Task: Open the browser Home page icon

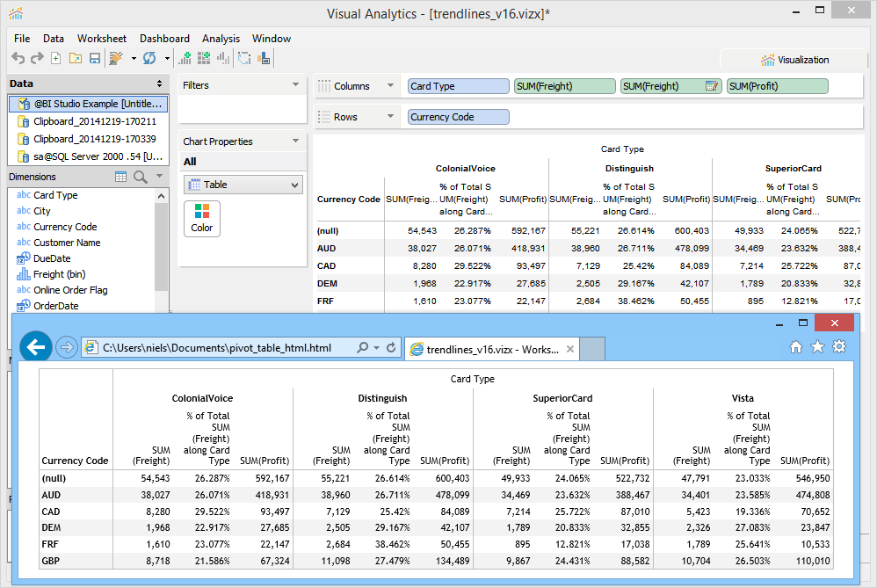Action: coord(796,347)
